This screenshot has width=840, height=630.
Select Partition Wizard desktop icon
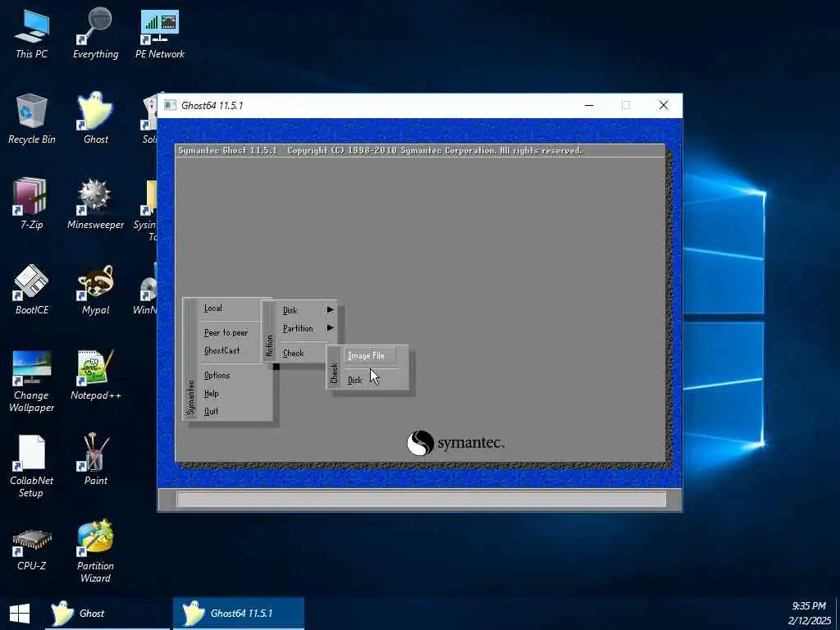(x=95, y=552)
